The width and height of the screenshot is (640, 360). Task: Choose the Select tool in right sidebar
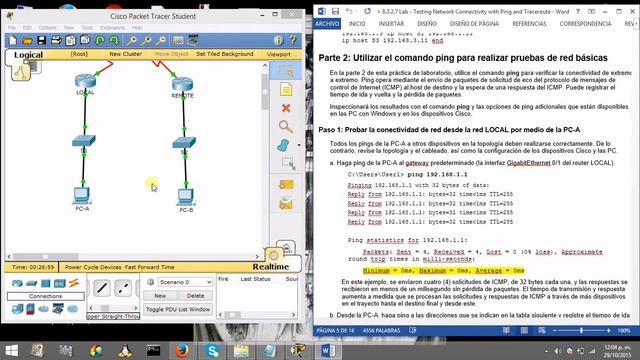[286, 71]
